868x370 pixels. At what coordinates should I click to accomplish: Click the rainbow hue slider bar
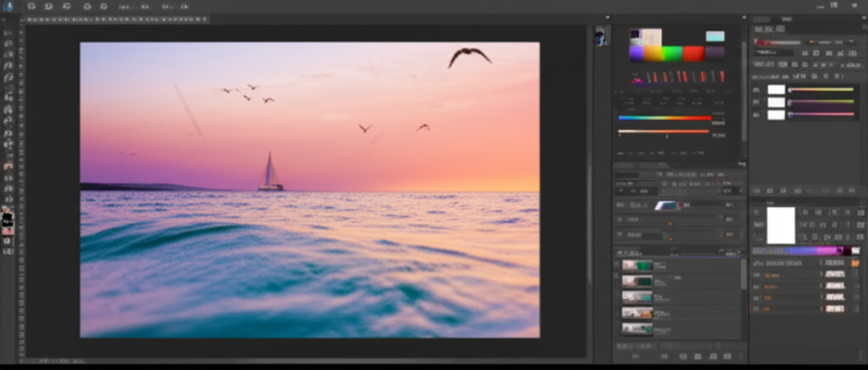(665, 118)
